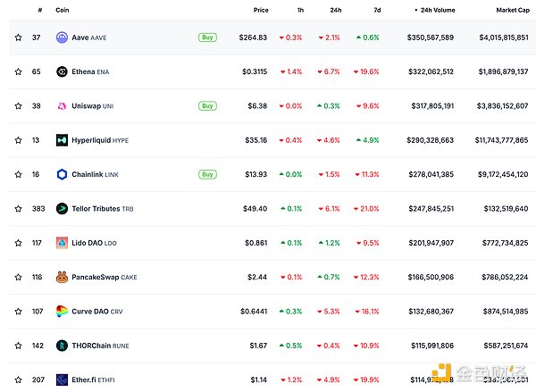Sort table by Market Cap header
Viewport: 536px width, 392px height.
coord(512,10)
